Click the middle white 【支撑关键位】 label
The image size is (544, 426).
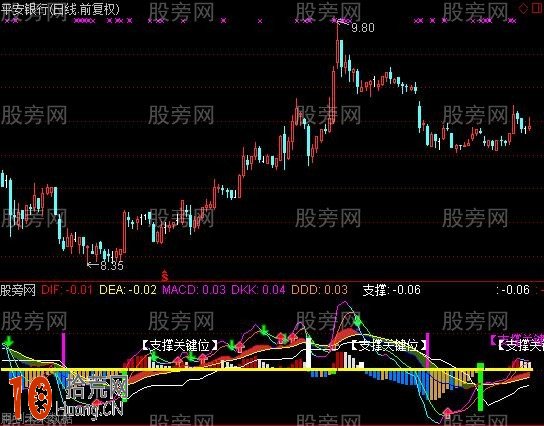[x=389, y=345]
